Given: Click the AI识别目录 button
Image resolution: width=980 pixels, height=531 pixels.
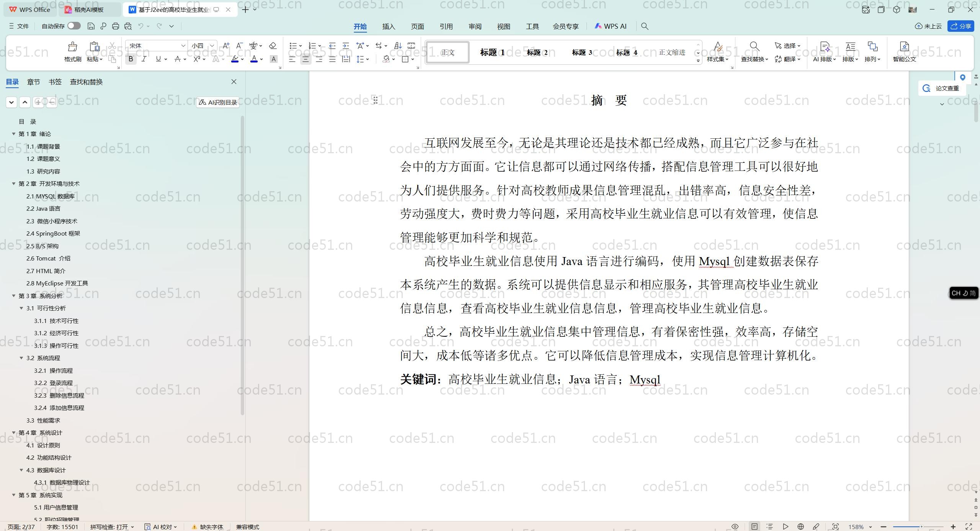Looking at the screenshot, I should pos(218,102).
